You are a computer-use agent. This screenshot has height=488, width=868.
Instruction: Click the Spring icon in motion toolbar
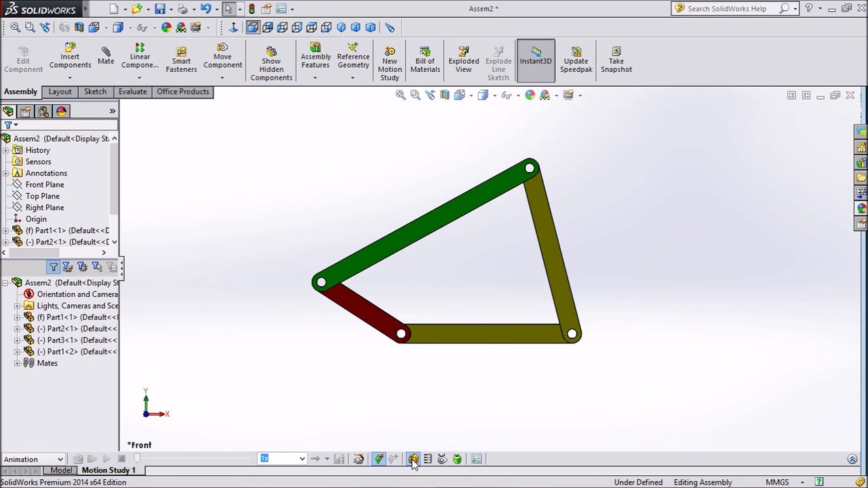428,459
